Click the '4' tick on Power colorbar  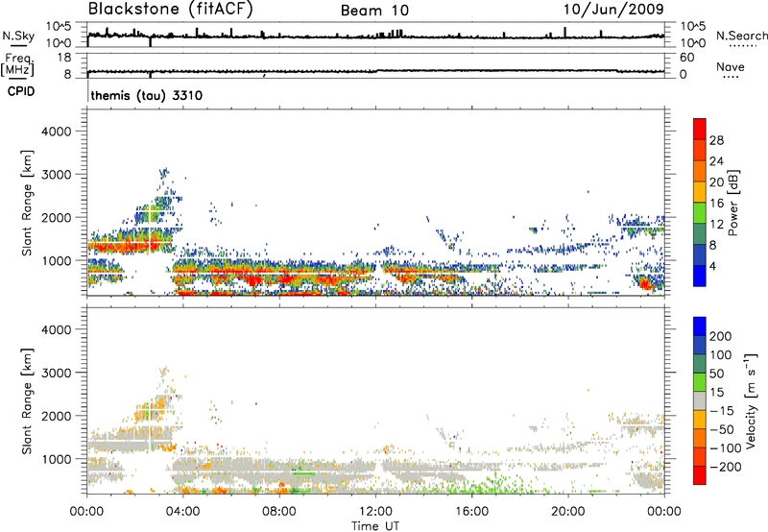pyautogui.click(x=712, y=266)
